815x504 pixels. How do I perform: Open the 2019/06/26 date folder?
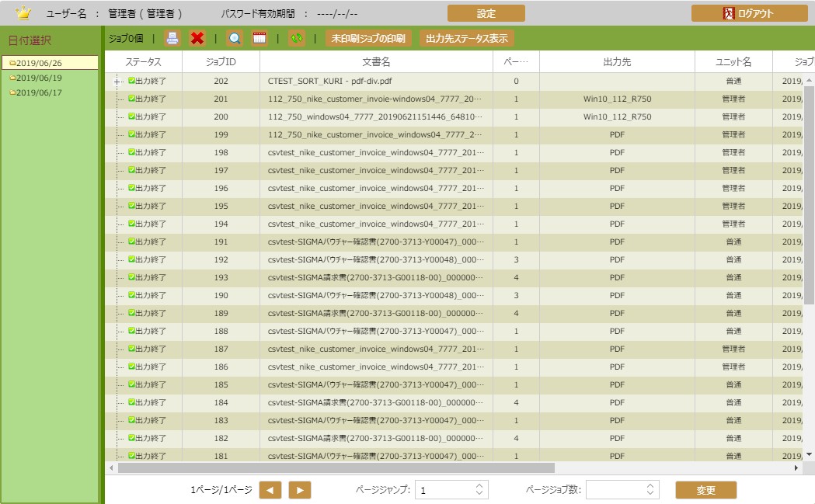[x=39, y=63]
